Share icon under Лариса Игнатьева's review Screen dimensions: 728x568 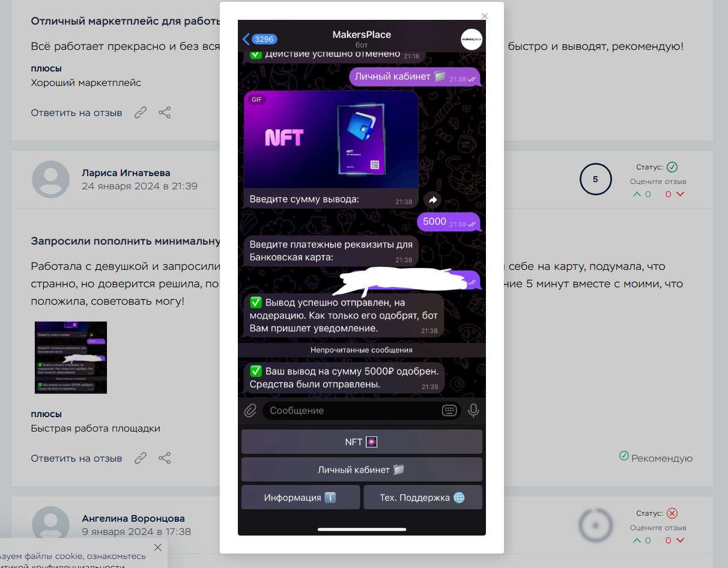165,458
